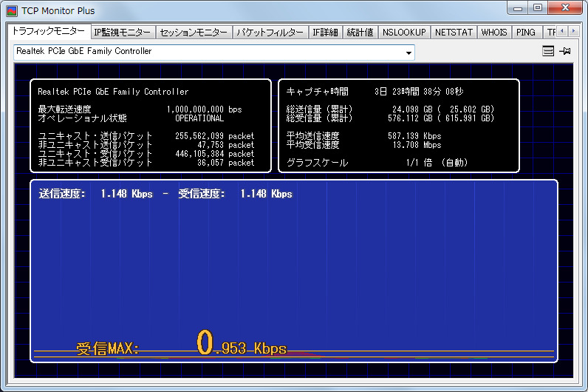Open the NETSTAT tab
The width and height of the screenshot is (588, 392).
click(x=453, y=33)
